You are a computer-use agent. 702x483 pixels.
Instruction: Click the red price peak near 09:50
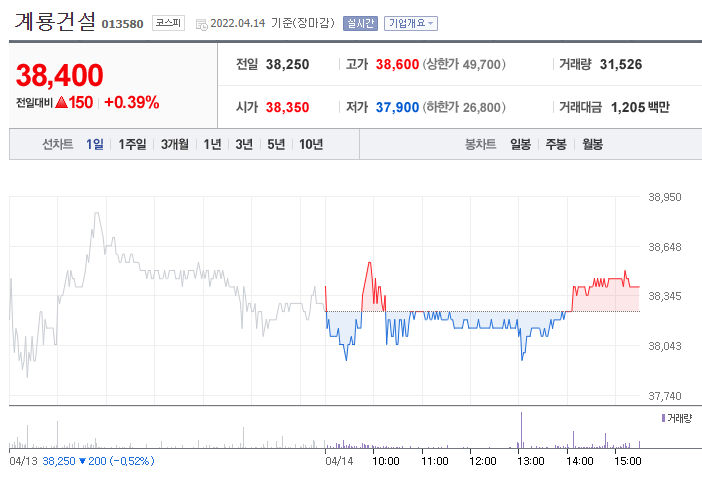[x=370, y=265]
